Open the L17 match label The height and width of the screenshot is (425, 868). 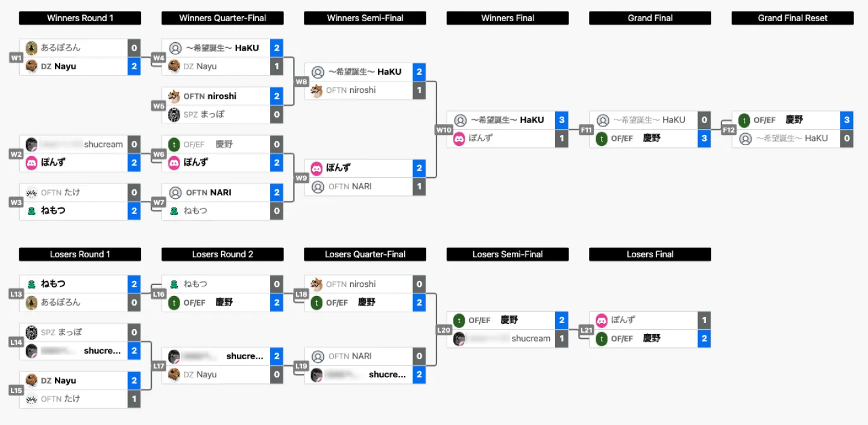tap(159, 366)
